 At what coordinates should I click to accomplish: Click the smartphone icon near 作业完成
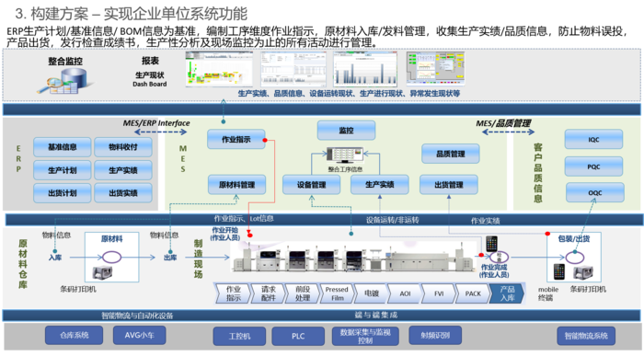(491, 244)
